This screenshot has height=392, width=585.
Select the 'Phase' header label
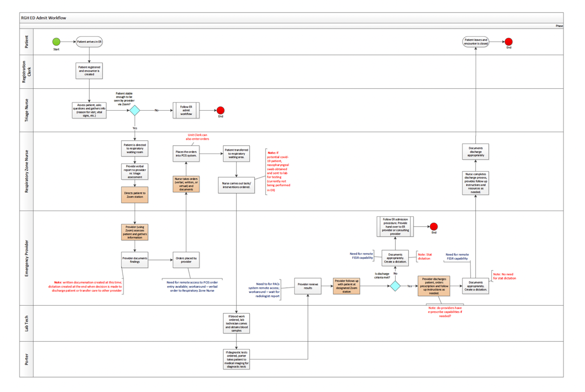point(559,26)
